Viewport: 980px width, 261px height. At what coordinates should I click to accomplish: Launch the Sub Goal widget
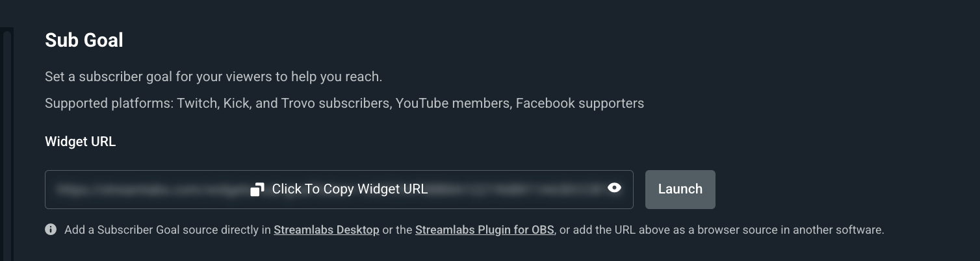[x=680, y=190]
